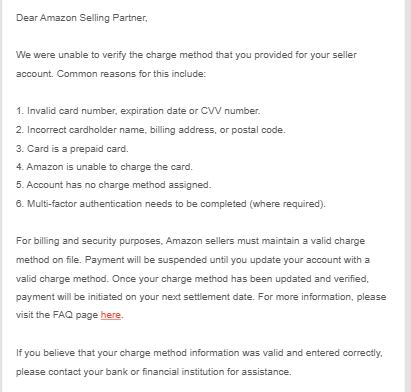Click the 'For billing and security purposes' line
This screenshot has width=411, height=392.
[190, 241]
